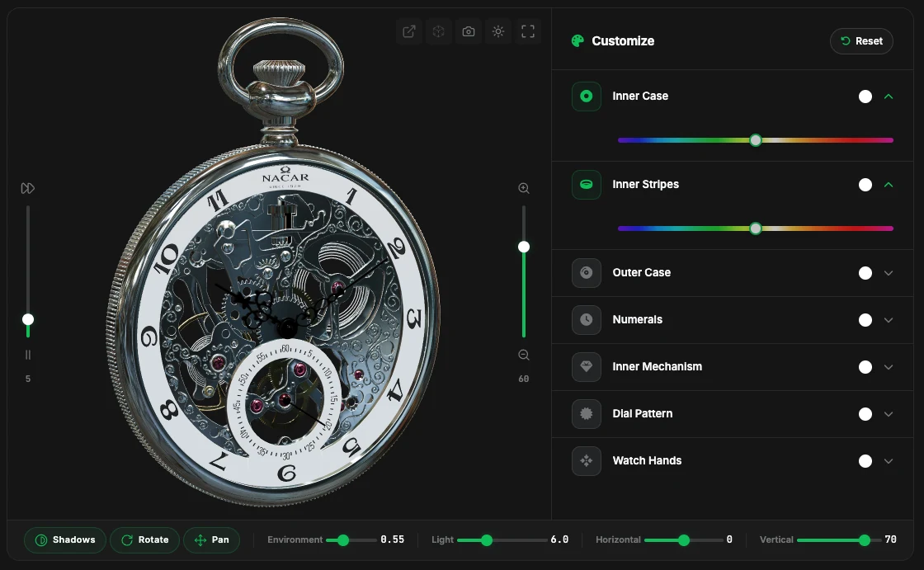The width and height of the screenshot is (924, 570).
Task: Click the Vertical slider handle
Action: click(x=865, y=540)
